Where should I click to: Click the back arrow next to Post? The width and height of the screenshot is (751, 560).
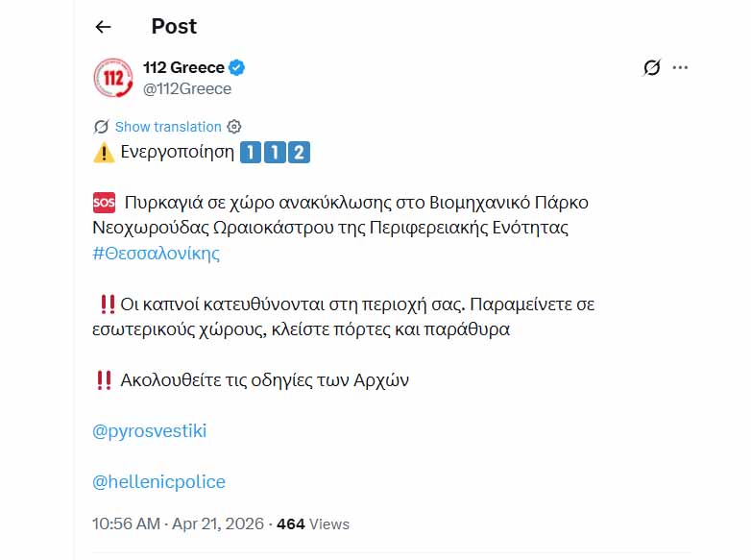pyautogui.click(x=104, y=27)
